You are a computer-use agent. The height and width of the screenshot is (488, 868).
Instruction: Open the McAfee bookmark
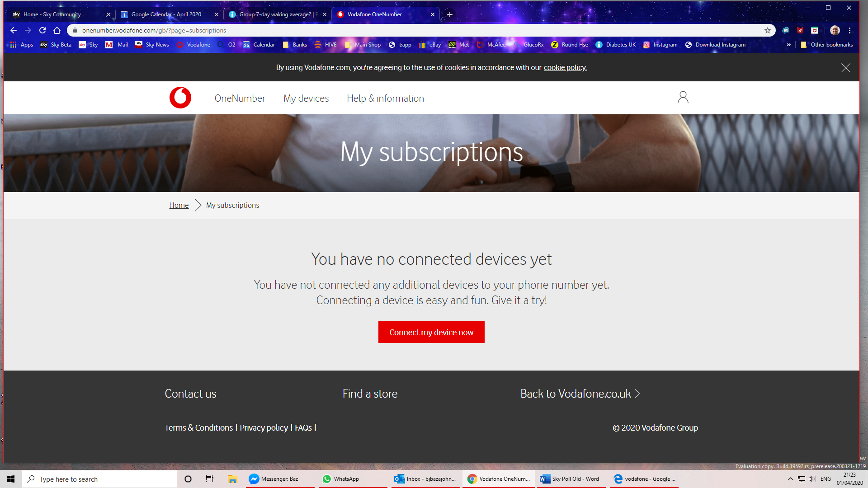tap(491, 45)
